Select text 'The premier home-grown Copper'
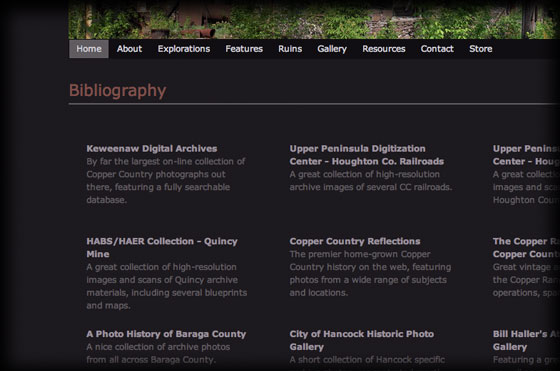This screenshot has height=371, width=560. (360, 254)
